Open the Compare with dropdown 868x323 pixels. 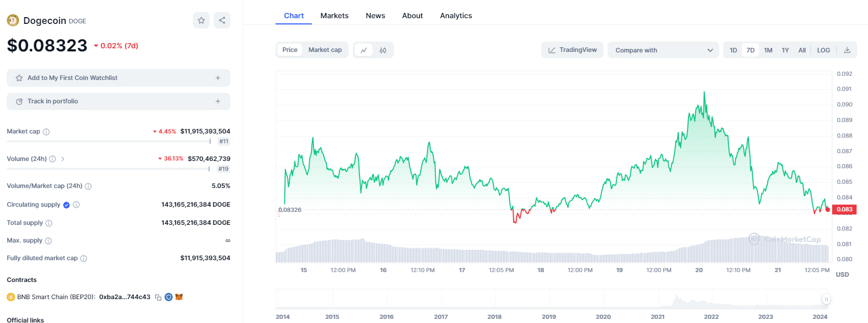(x=663, y=50)
